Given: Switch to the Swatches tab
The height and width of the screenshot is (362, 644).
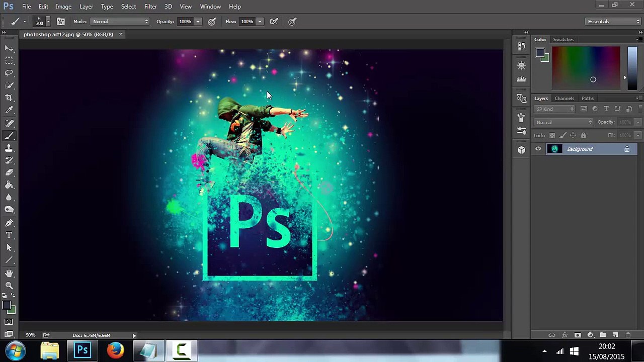Looking at the screenshot, I should (563, 39).
